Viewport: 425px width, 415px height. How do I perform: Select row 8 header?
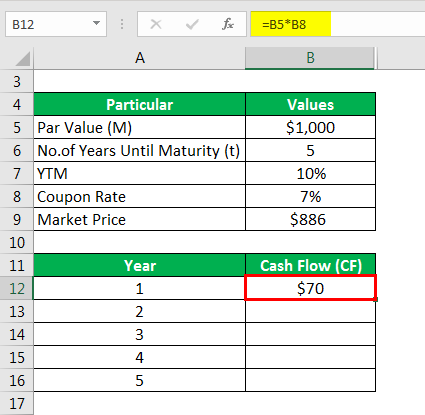coord(17,196)
